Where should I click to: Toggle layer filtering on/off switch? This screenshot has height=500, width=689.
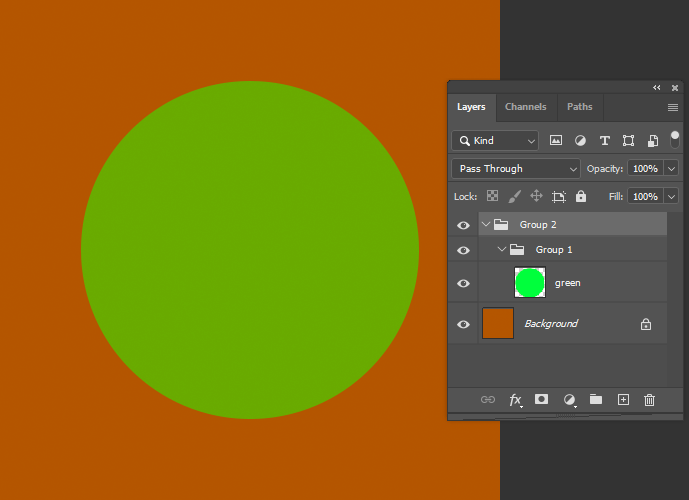[x=674, y=140]
